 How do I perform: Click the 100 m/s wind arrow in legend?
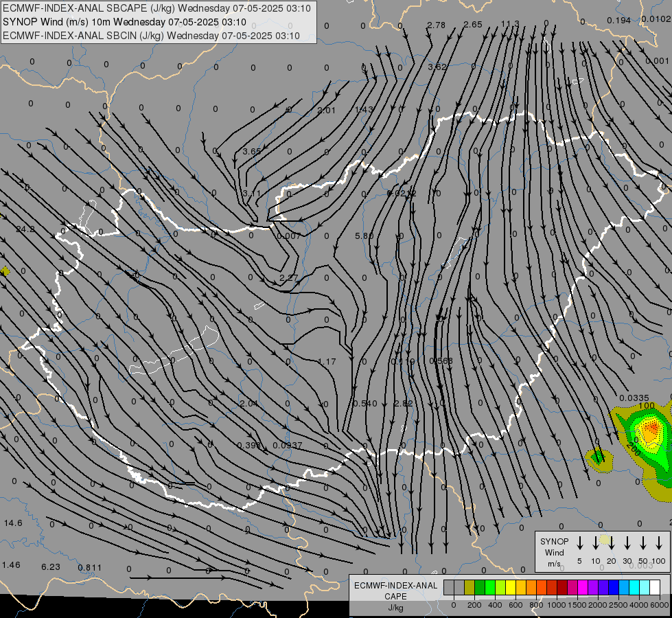[659, 543]
